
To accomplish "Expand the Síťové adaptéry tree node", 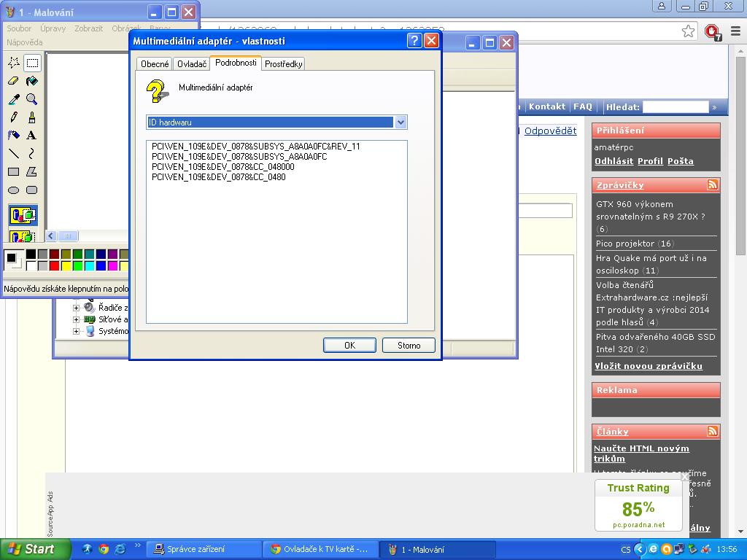I will 76,319.
